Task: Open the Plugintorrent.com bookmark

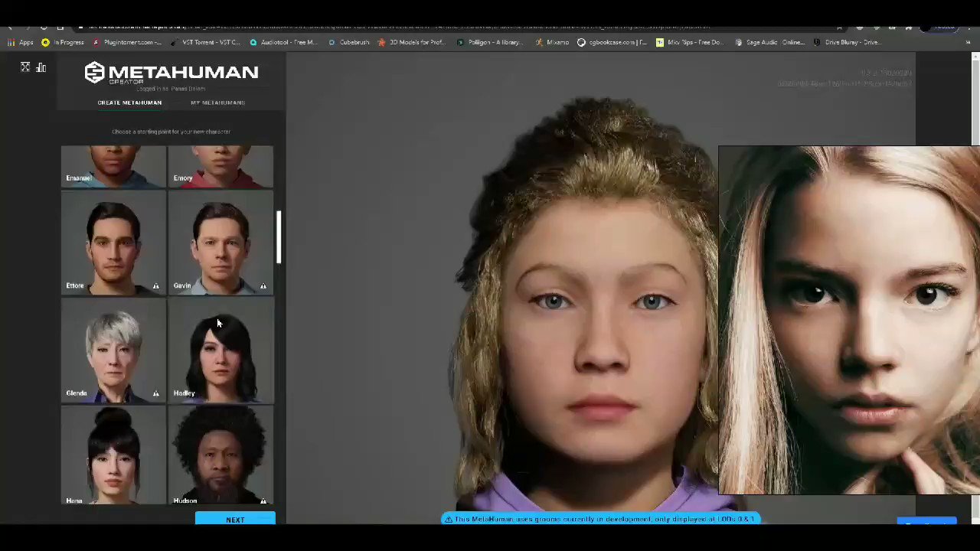Action: click(127, 42)
